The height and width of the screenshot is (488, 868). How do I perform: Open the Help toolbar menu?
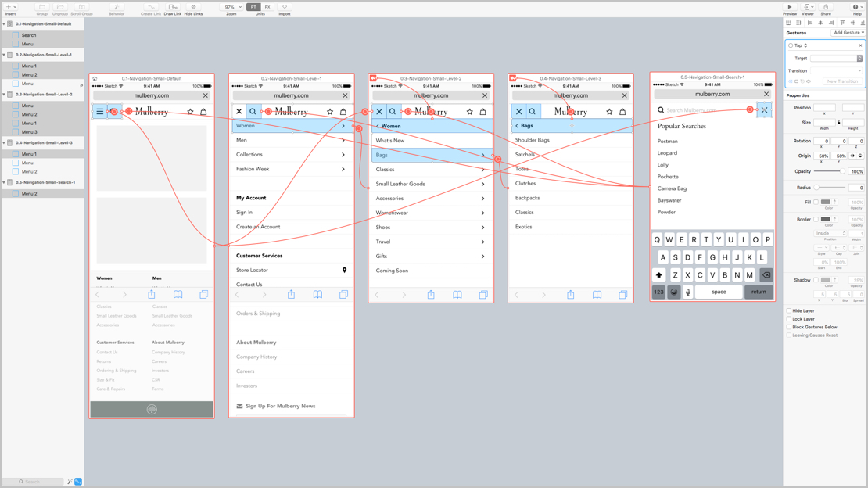856,7
